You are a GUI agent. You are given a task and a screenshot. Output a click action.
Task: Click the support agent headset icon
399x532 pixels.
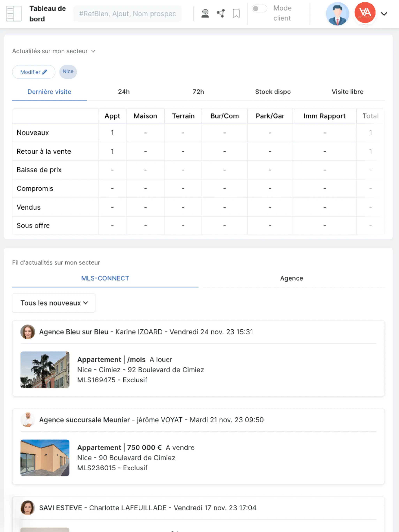tap(205, 13)
